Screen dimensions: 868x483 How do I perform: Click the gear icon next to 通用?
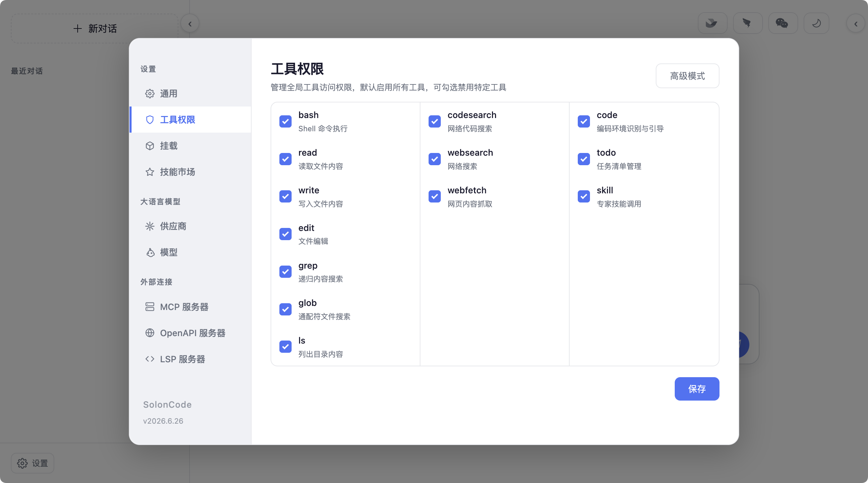click(150, 94)
